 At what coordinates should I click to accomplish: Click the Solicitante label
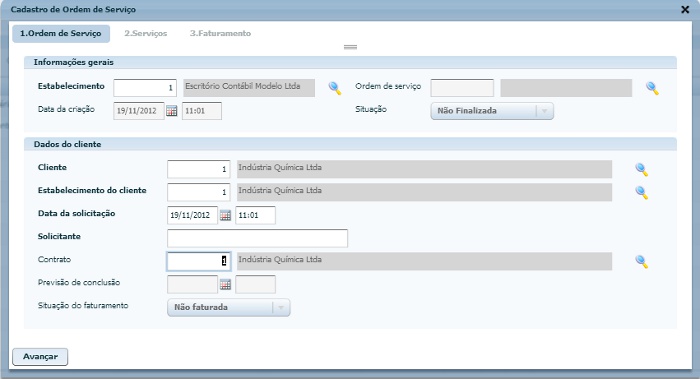click(59, 237)
